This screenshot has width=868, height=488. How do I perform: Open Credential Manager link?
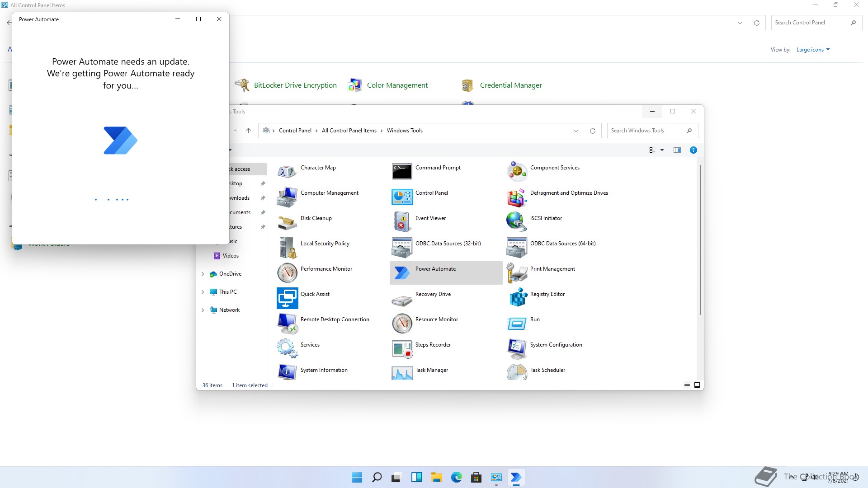click(511, 85)
